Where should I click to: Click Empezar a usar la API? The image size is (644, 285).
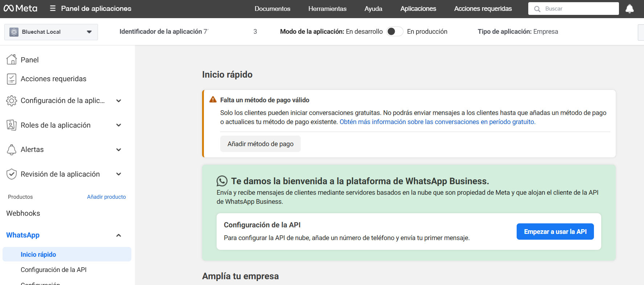pyautogui.click(x=555, y=232)
